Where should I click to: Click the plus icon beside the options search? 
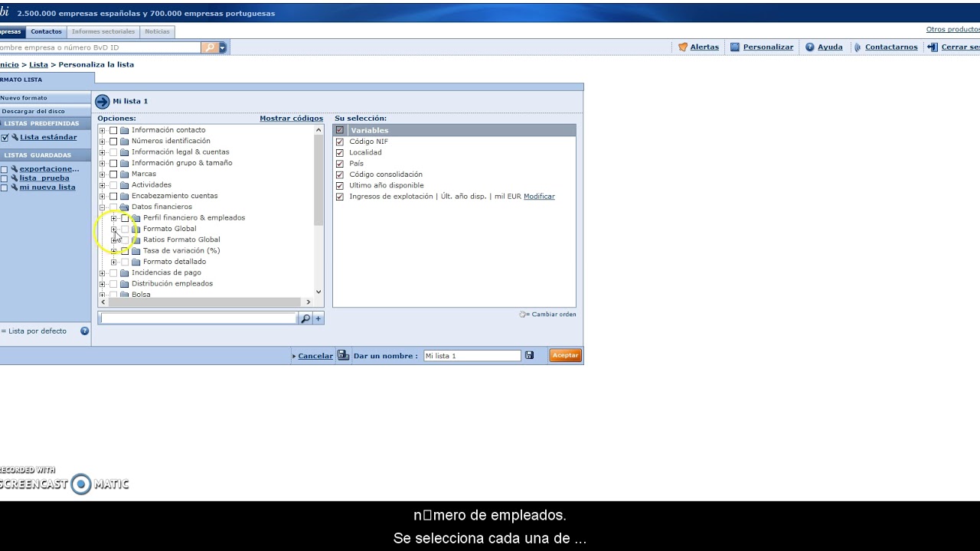coord(318,318)
